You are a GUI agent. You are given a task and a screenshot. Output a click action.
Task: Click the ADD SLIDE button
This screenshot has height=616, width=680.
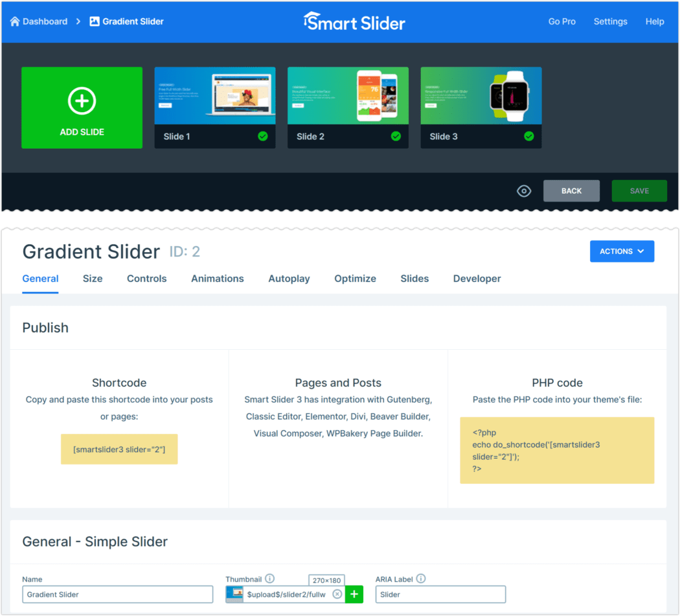click(82, 108)
